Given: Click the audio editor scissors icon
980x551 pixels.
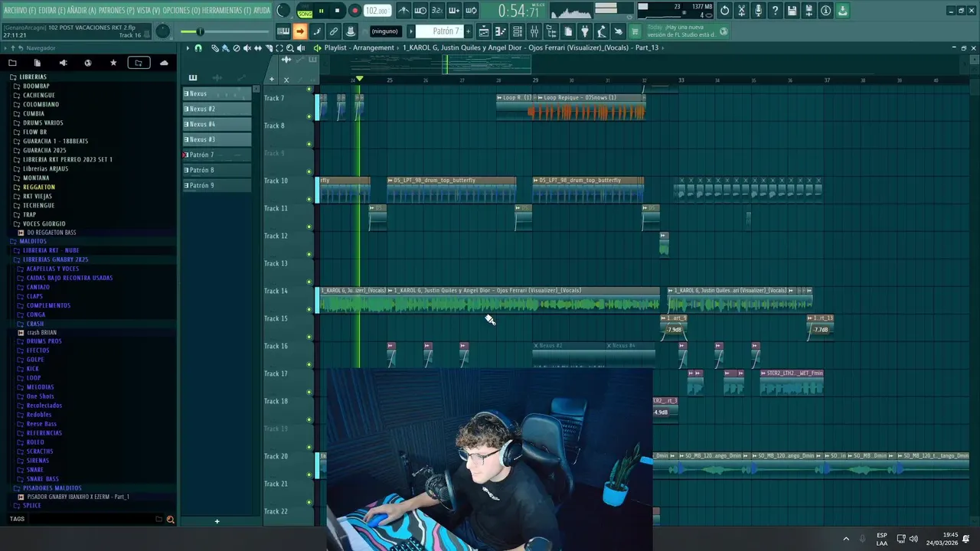Looking at the screenshot, I should click(x=741, y=11).
